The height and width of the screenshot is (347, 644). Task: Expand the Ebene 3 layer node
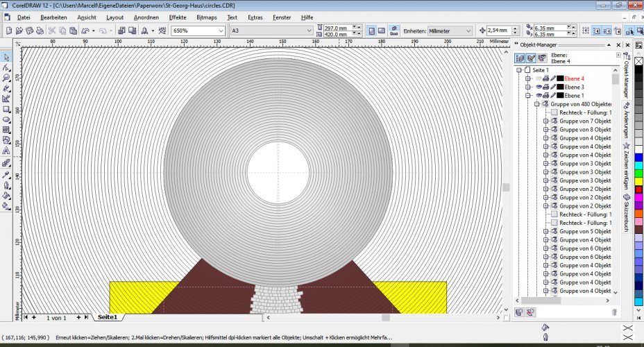click(528, 87)
